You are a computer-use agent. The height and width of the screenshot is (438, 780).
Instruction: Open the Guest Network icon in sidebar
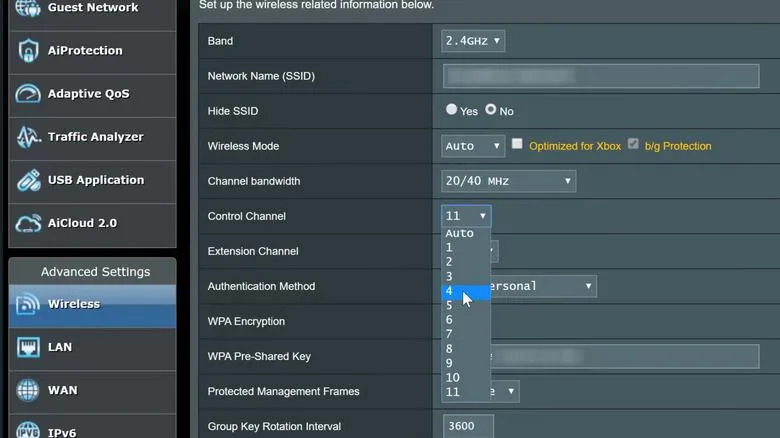(x=28, y=7)
